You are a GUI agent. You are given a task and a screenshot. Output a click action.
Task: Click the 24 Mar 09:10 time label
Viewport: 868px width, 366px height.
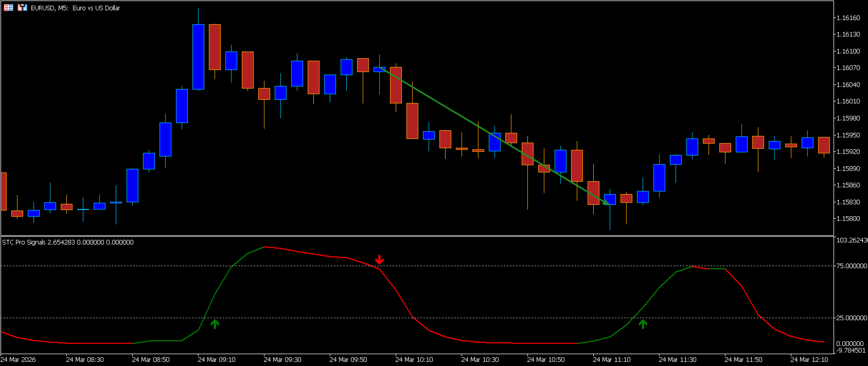[217, 360]
